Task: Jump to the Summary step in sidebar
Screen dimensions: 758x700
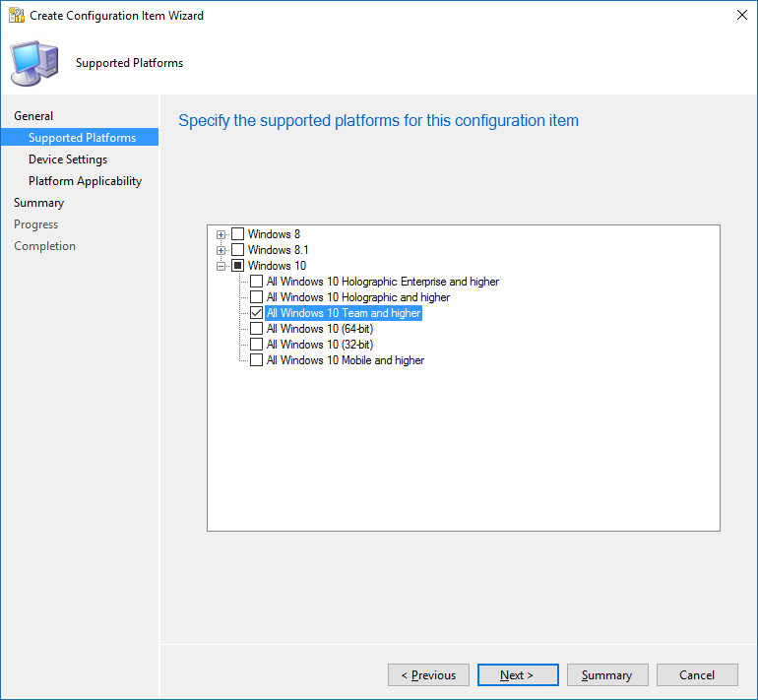Action: click(x=38, y=203)
